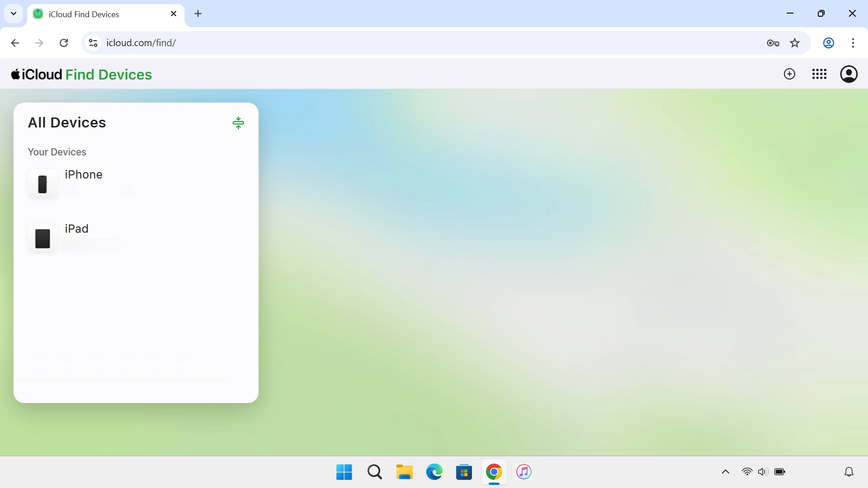The height and width of the screenshot is (488, 868).
Task: Open the Chrome three-dot menu
Action: 854,42
